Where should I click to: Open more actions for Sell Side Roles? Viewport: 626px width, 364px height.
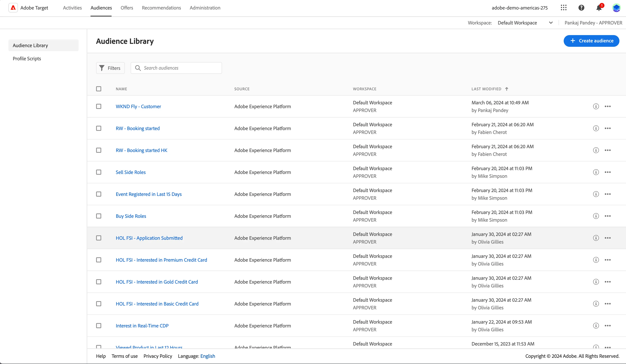608,172
